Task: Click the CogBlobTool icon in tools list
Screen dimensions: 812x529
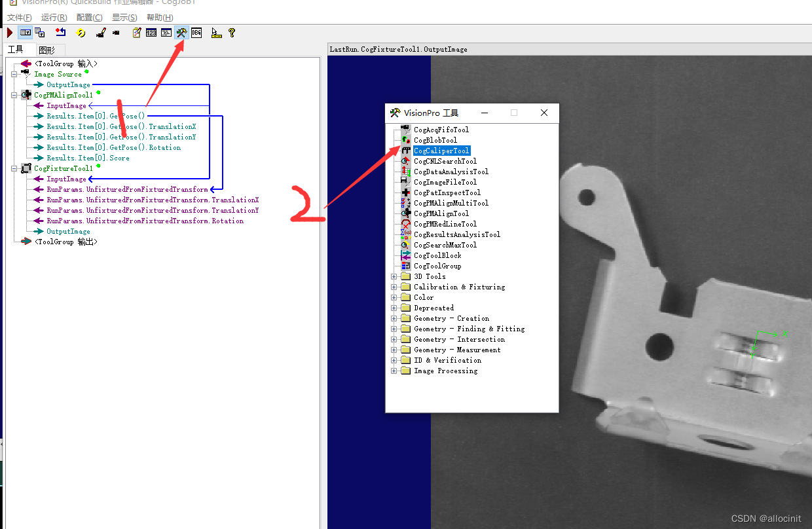Action: tap(405, 140)
